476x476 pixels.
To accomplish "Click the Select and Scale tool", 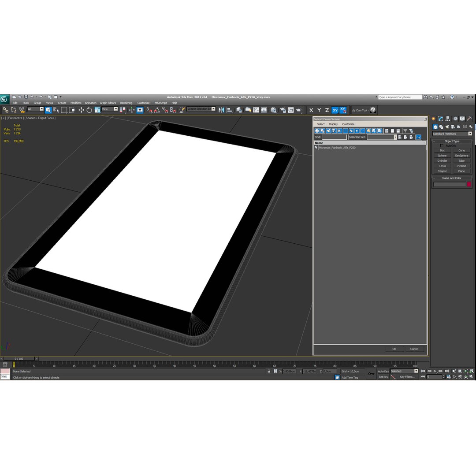I will (97, 110).
